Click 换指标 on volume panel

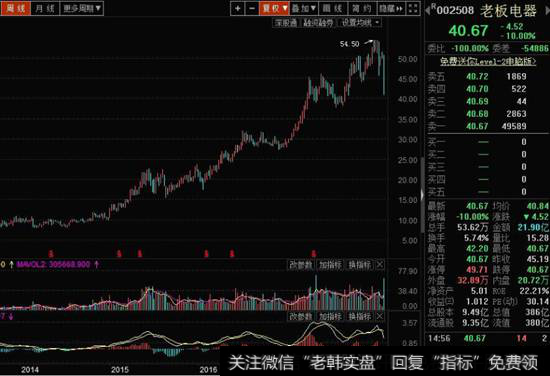(x=360, y=265)
